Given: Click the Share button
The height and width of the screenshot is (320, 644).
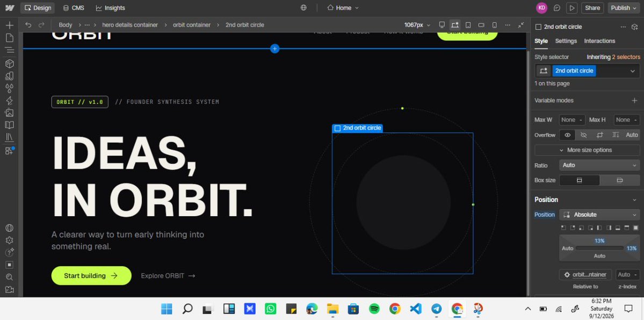Looking at the screenshot, I should point(592,8).
